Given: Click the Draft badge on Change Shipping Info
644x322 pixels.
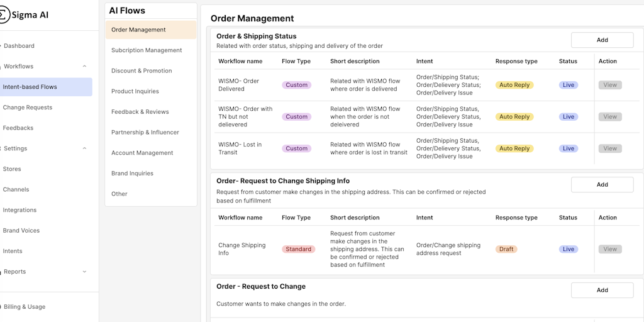Looking at the screenshot, I should [x=506, y=249].
